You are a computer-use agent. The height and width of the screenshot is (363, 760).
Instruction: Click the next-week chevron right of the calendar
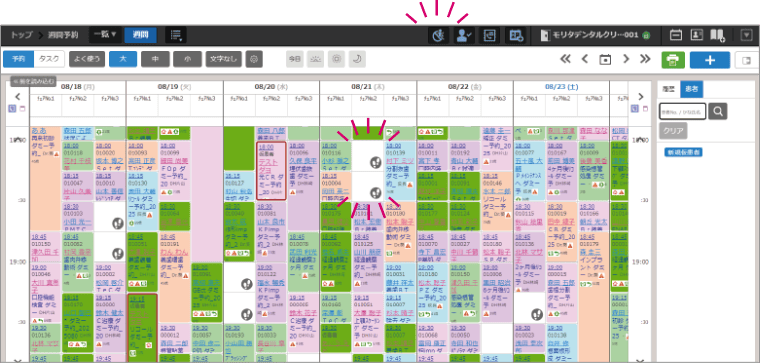(641, 96)
